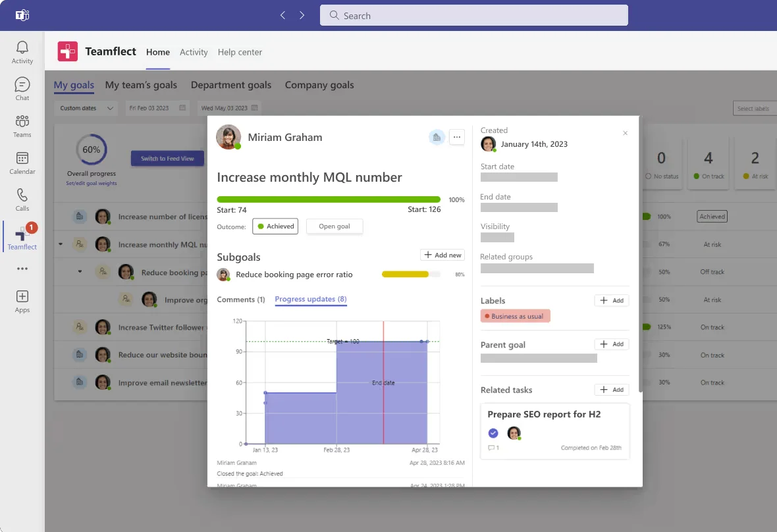Open Calendar in the Teams sidebar
The width and height of the screenshot is (777, 532).
pyautogui.click(x=22, y=163)
